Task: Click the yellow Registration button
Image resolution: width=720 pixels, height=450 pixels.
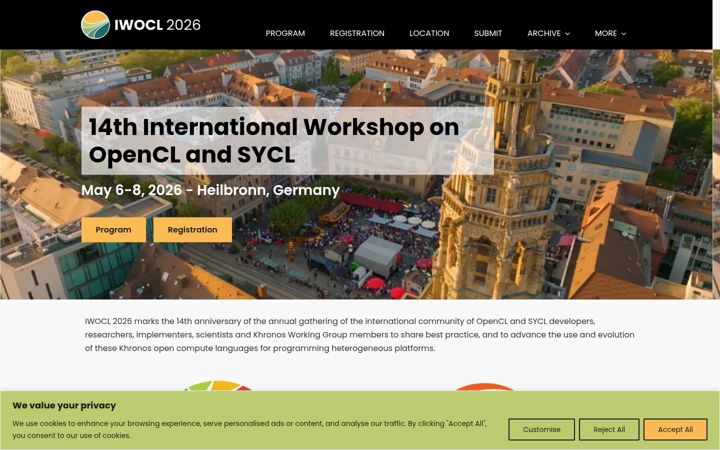Action: pyautogui.click(x=192, y=230)
